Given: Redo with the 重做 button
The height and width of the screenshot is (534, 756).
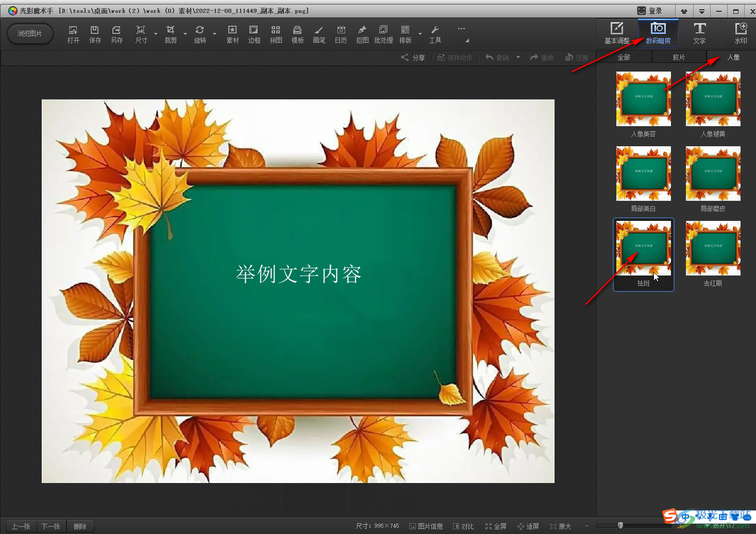Looking at the screenshot, I should 542,58.
